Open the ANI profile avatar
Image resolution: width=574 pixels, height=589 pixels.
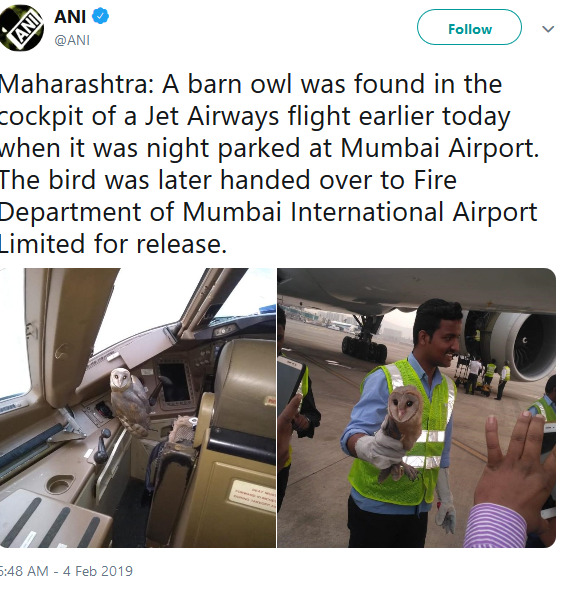[x=21, y=28]
